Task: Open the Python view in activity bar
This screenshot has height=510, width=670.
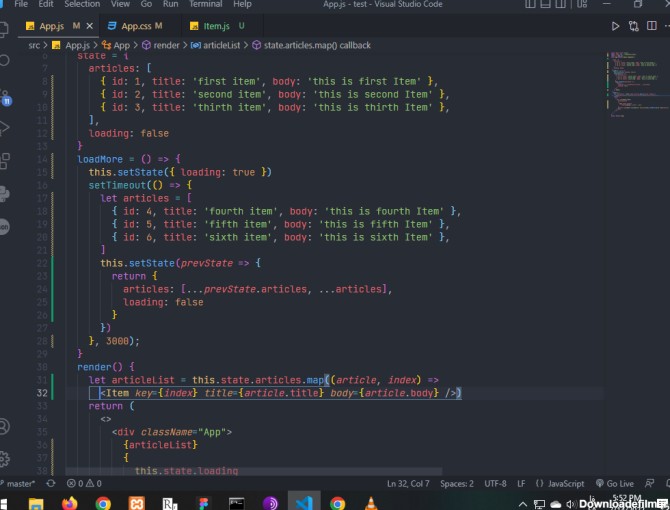Action: coord(4,194)
